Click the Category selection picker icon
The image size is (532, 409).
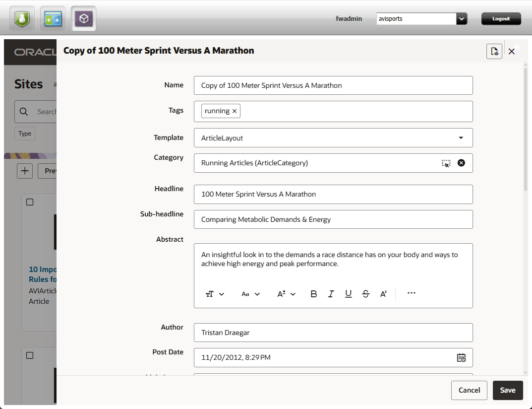click(x=446, y=163)
